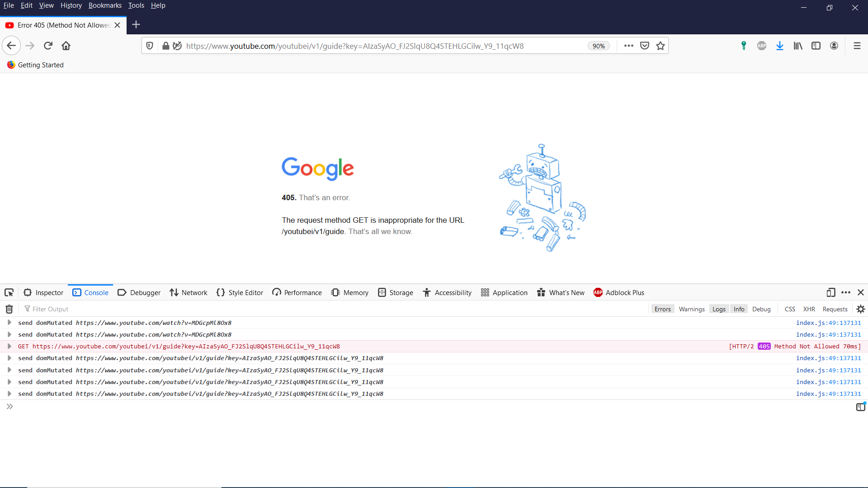Open the History menu
The height and width of the screenshot is (488, 868).
71,5
